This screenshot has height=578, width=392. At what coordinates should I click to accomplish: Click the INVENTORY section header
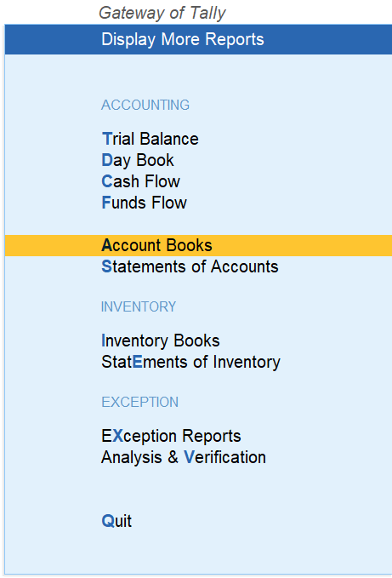[x=139, y=306]
